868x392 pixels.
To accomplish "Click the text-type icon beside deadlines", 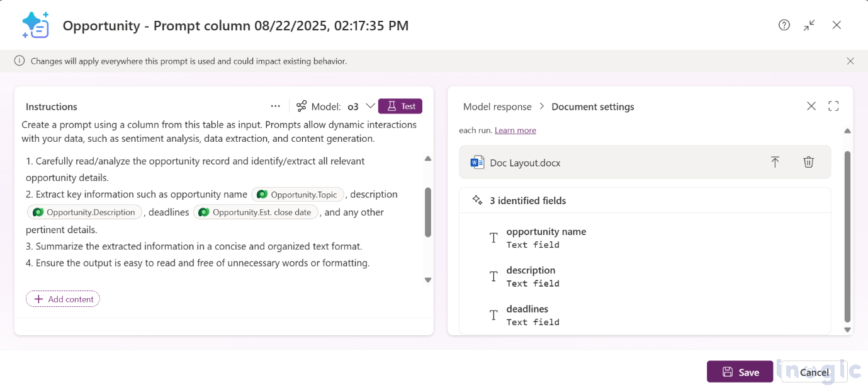I will [x=493, y=315].
